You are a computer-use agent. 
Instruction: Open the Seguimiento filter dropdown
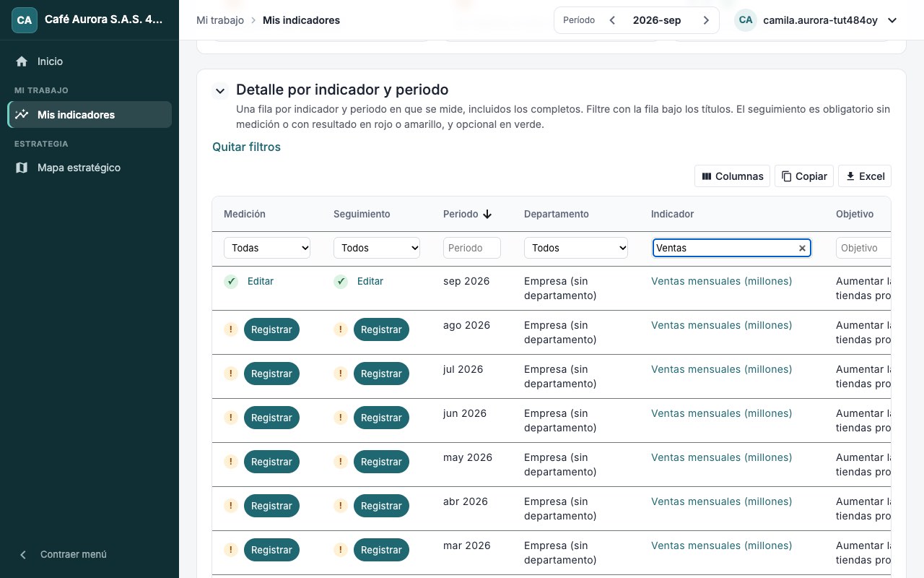pos(377,248)
